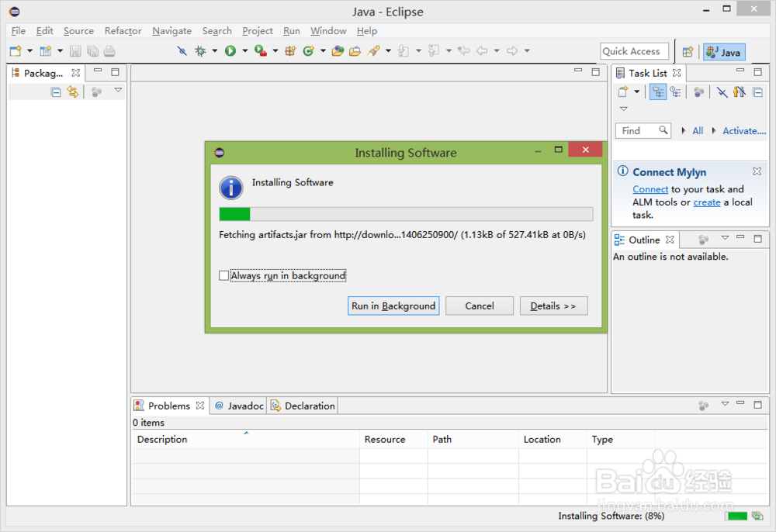This screenshot has height=532, width=776.
Task: Check Always run in background checkbox
Action: [x=223, y=275]
